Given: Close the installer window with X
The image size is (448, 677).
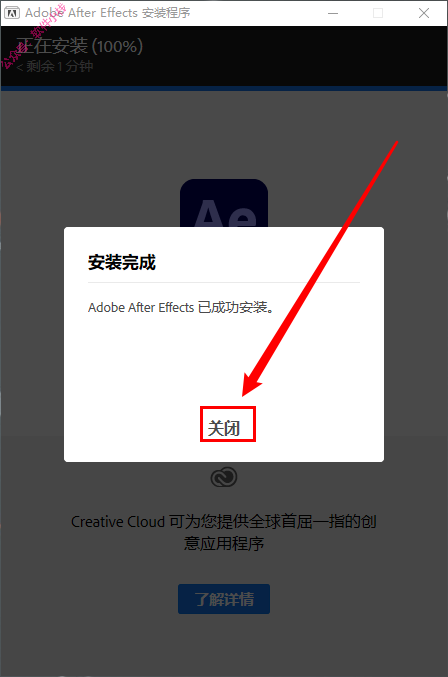Looking at the screenshot, I should tap(424, 13).
